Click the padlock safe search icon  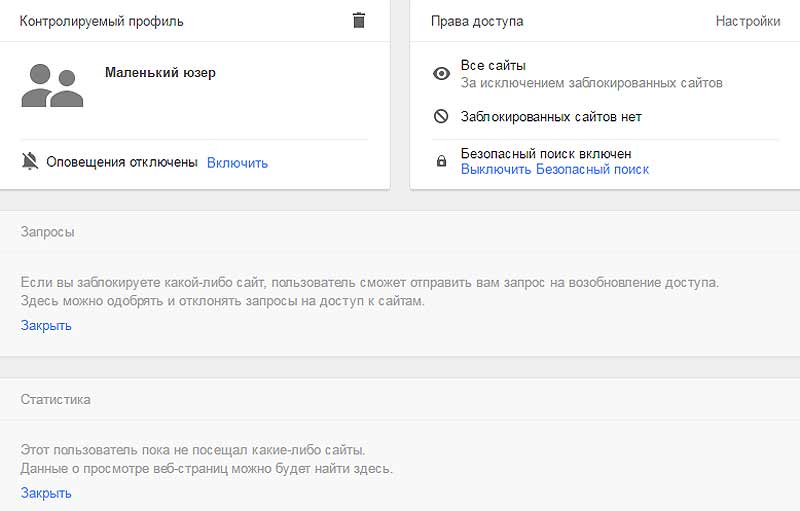coord(441,161)
